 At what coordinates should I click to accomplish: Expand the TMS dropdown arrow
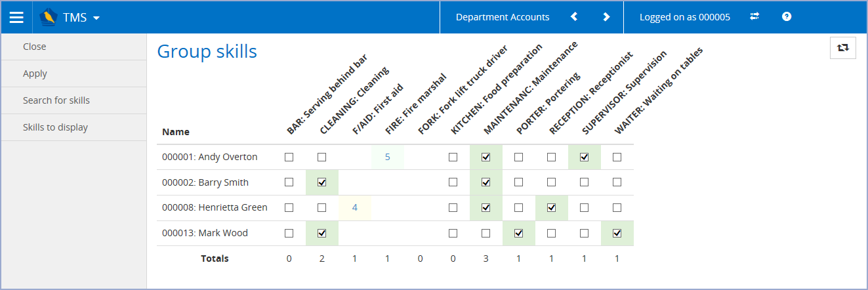96,18
